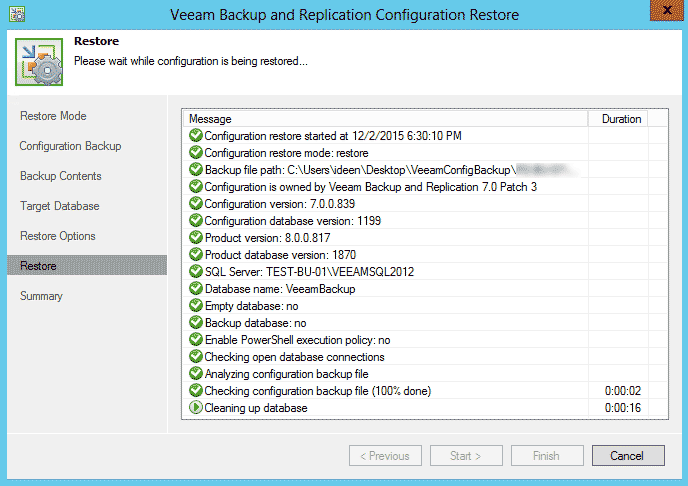Click the Start button
This screenshot has height=486, width=688.
[466, 456]
